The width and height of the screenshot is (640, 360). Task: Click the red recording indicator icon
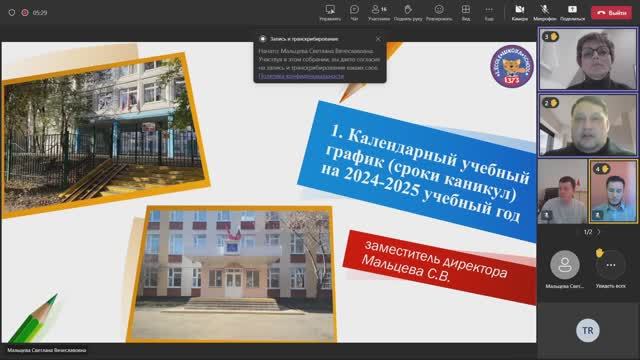click(25, 13)
